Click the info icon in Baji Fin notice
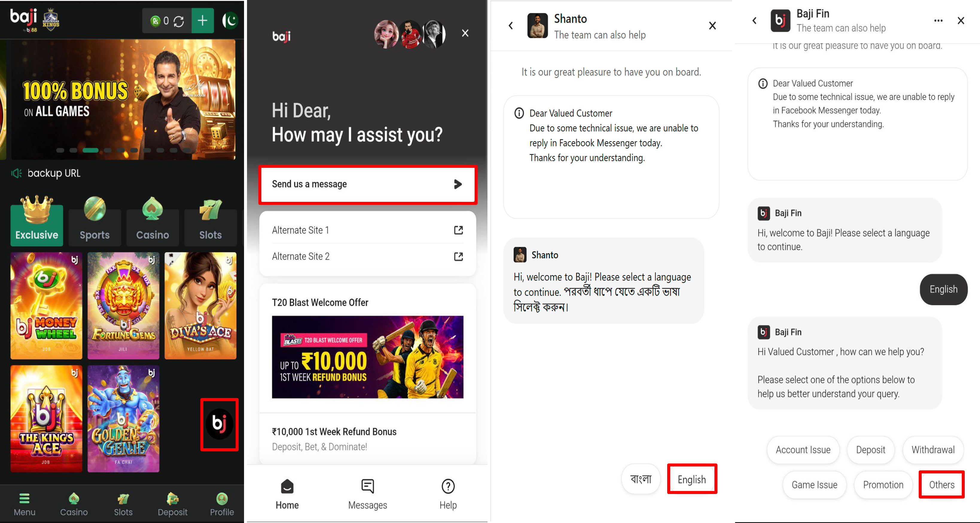Screen dimensions: 980x523 [763, 83]
